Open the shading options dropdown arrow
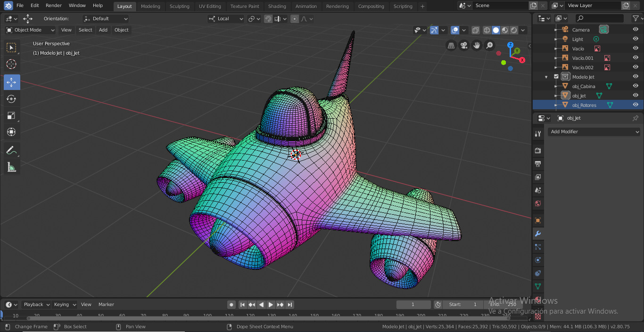644x332 pixels. [x=523, y=30]
